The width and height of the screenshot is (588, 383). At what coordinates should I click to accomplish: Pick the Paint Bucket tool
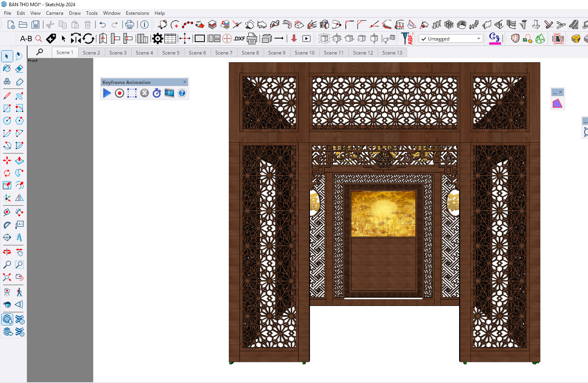(7, 69)
